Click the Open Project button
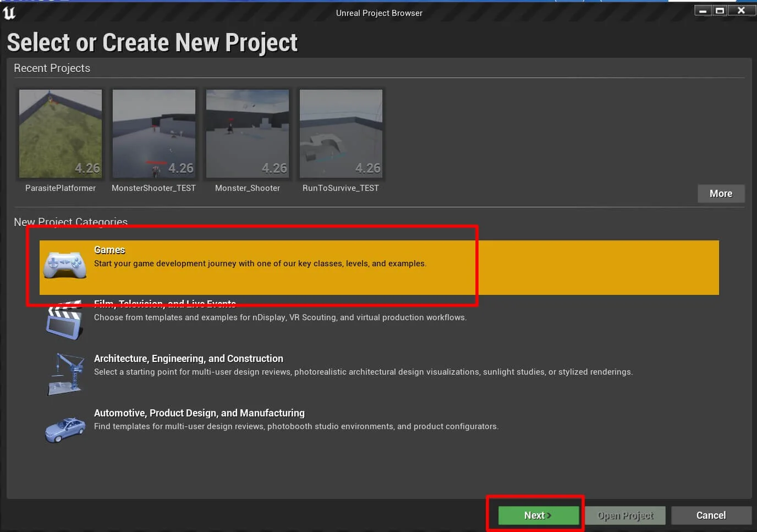The width and height of the screenshot is (757, 532). pos(626,515)
